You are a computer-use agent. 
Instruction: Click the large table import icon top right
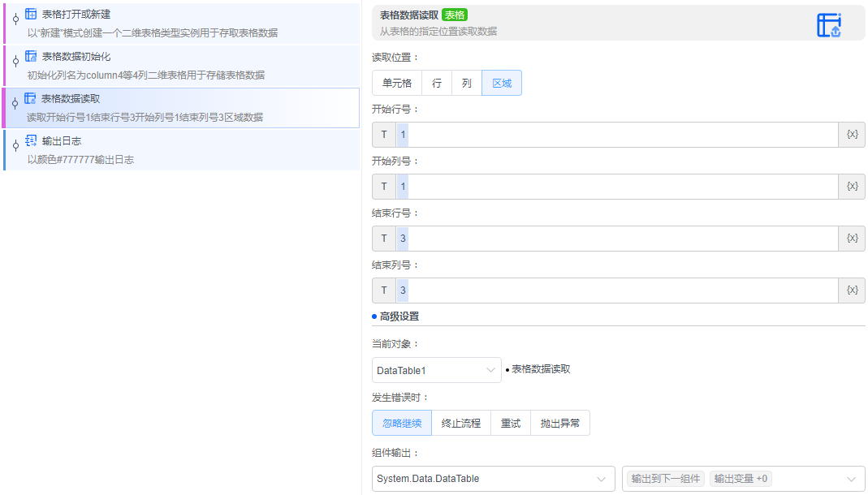(830, 24)
